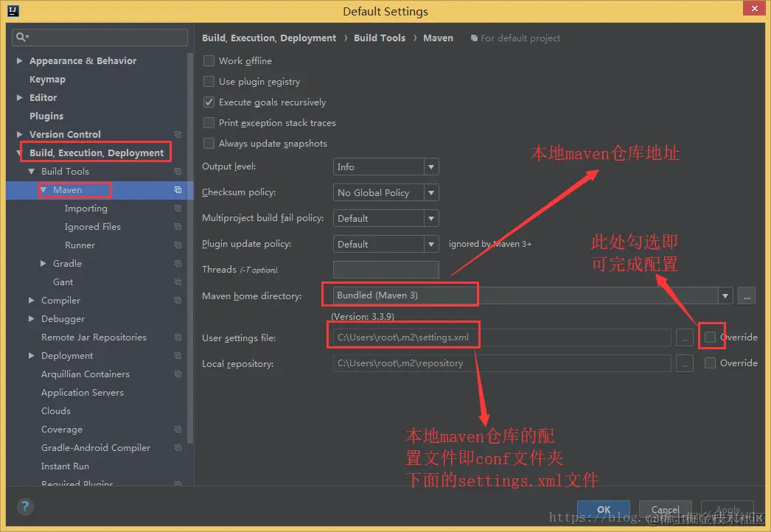Open the Output level Info dropdown

[x=386, y=167]
